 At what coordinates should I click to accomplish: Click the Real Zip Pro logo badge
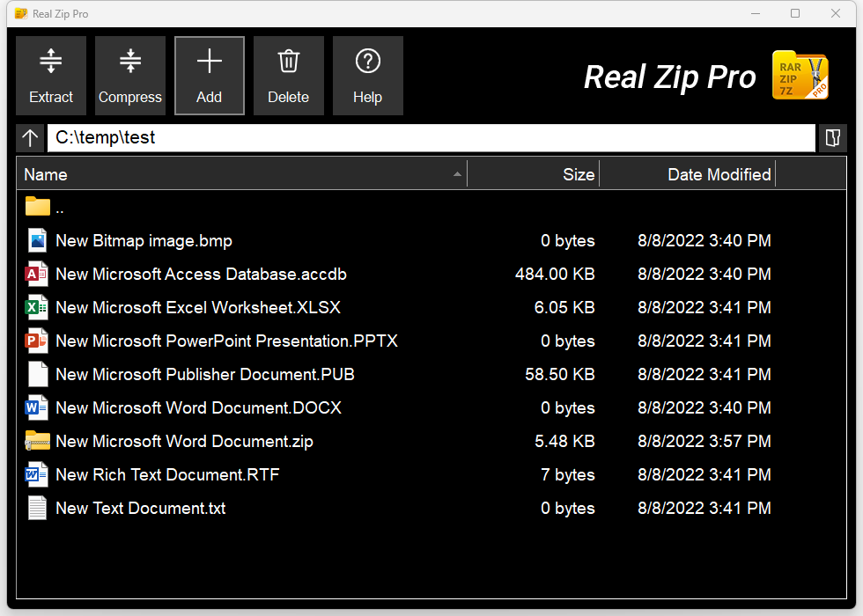[800, 76]
